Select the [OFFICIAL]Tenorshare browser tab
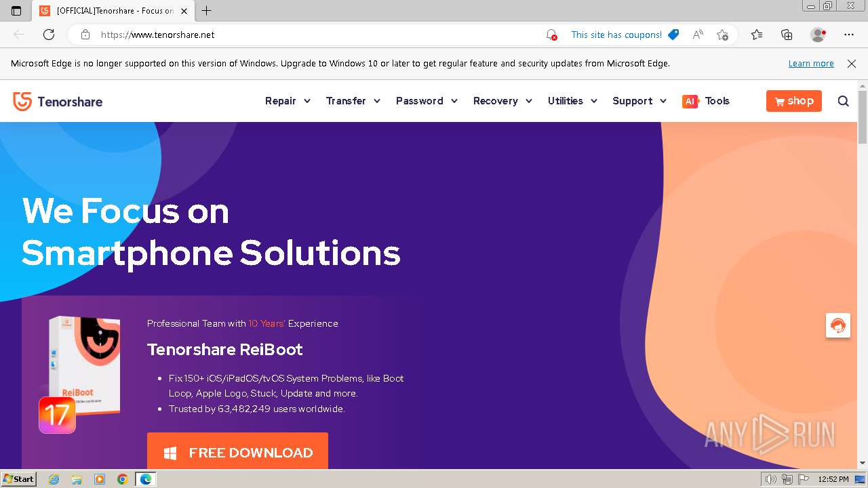 (x=112, y=11)
